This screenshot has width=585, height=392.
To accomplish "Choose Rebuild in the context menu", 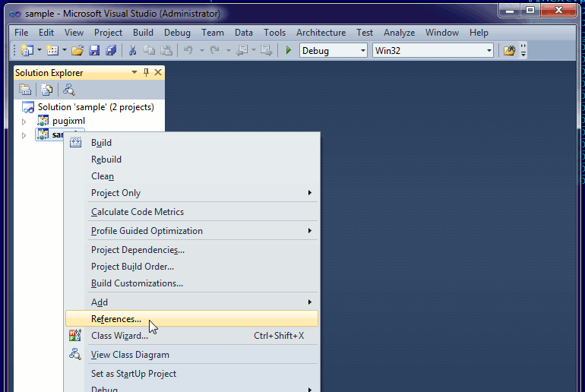I will coord(106,160).
